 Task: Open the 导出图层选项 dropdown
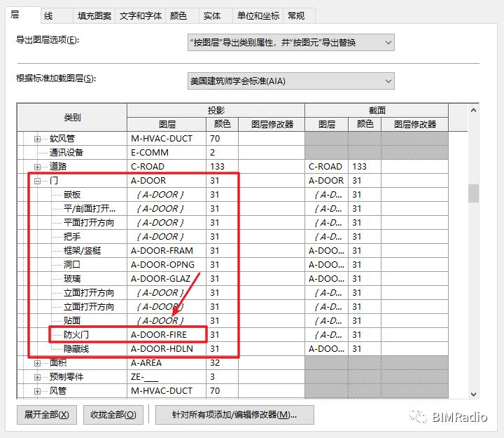pos(291,43)
